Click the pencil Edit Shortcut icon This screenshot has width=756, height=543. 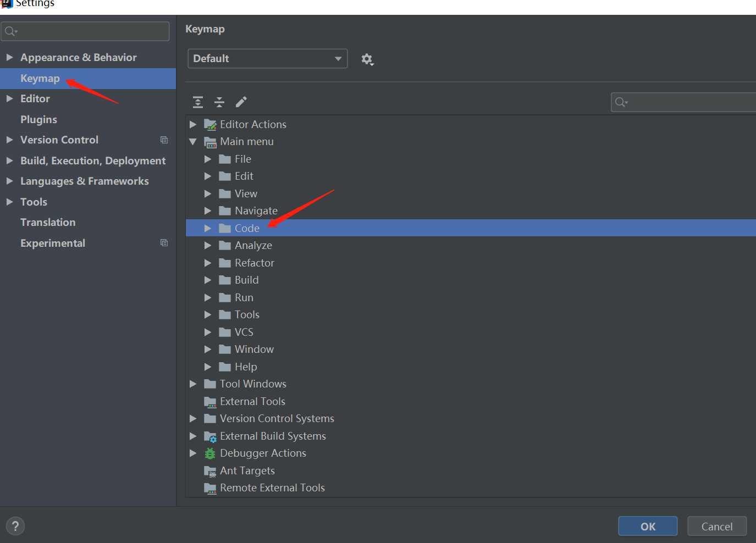241,102
